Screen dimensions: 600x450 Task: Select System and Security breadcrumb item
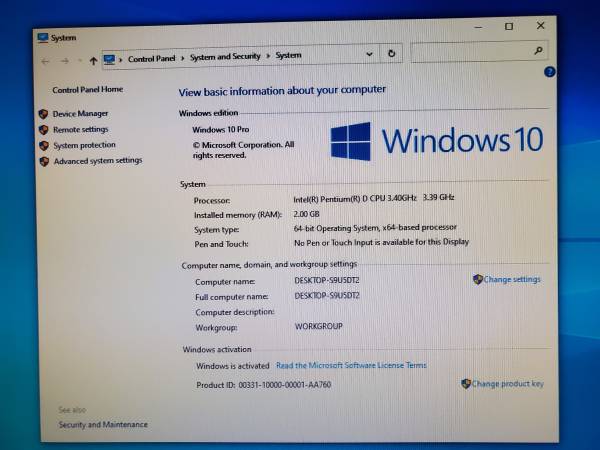pos(224,57)
